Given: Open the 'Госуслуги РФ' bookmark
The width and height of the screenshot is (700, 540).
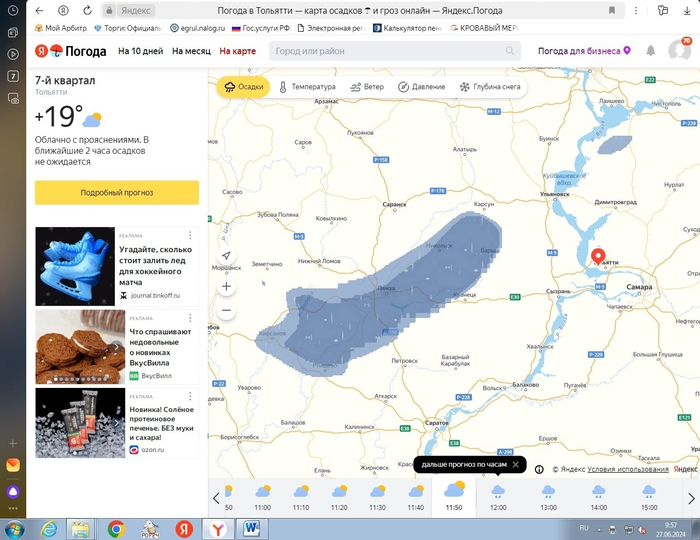Looking at the screenshot, I should pos(261,28).
